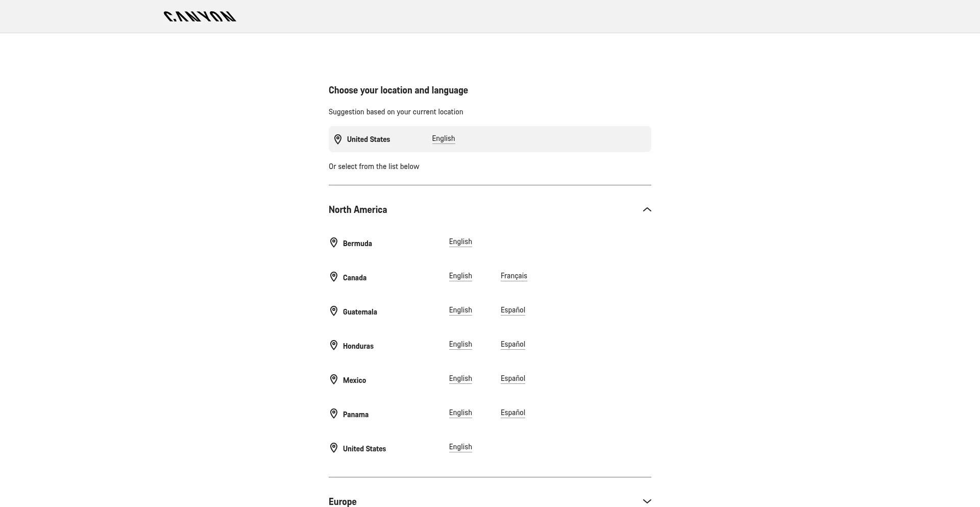Choose English for Guatemala
980x507 pixels.
click(x=460, y=310)
